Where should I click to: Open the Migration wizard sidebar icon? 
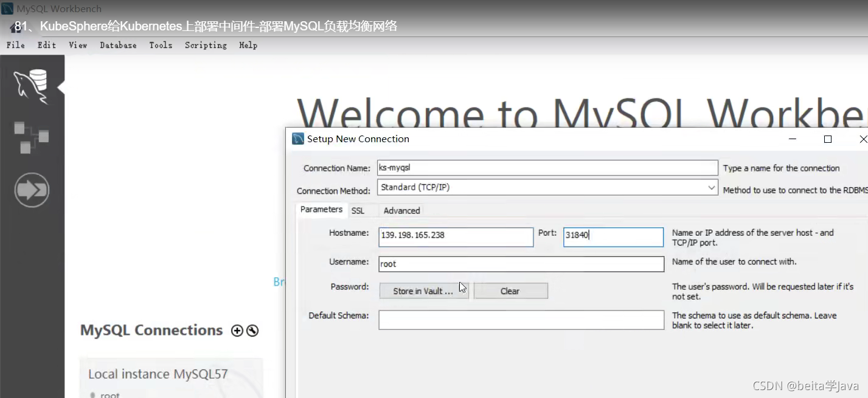[x=32, y=190]
